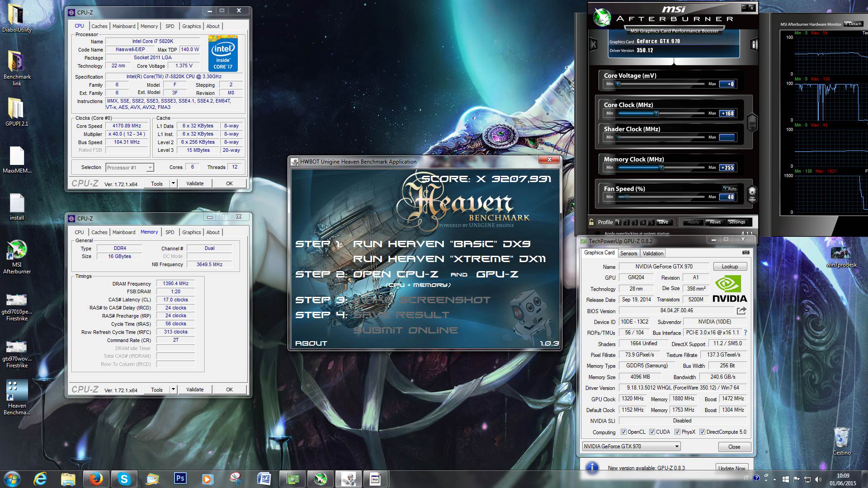Open Word from the taskbar

pyautogui.click(x=264, y=479)
